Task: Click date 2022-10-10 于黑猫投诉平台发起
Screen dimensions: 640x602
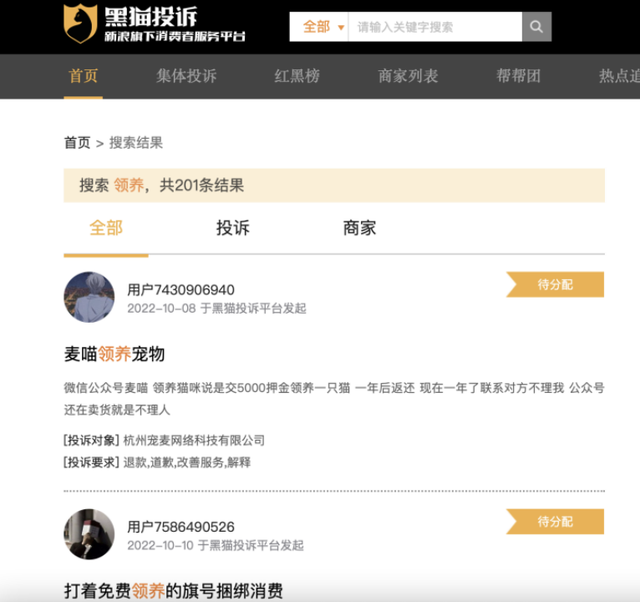Action: coord(216,545)
